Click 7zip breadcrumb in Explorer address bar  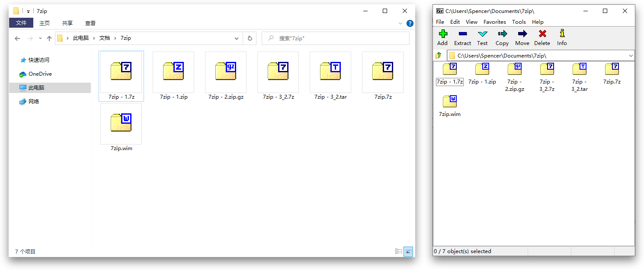[x=126, y=38]
